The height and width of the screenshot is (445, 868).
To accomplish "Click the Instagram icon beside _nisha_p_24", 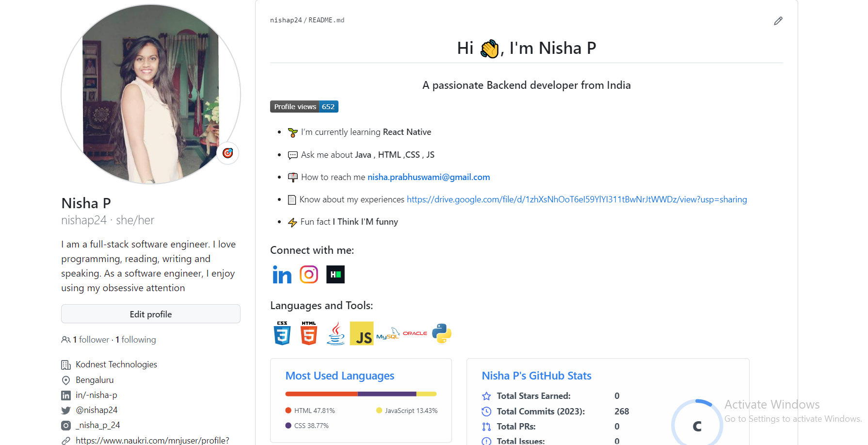I will (66, 426).
